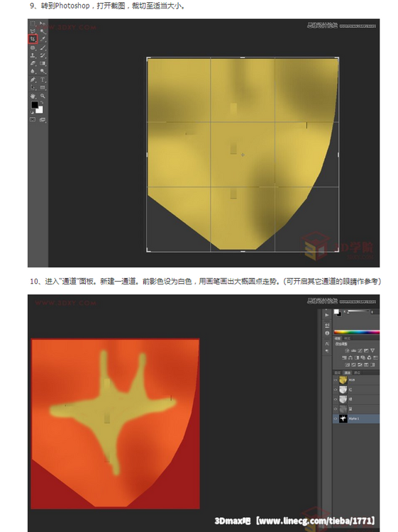Click the RGB channel thumbnail

(x=343, y=380)
